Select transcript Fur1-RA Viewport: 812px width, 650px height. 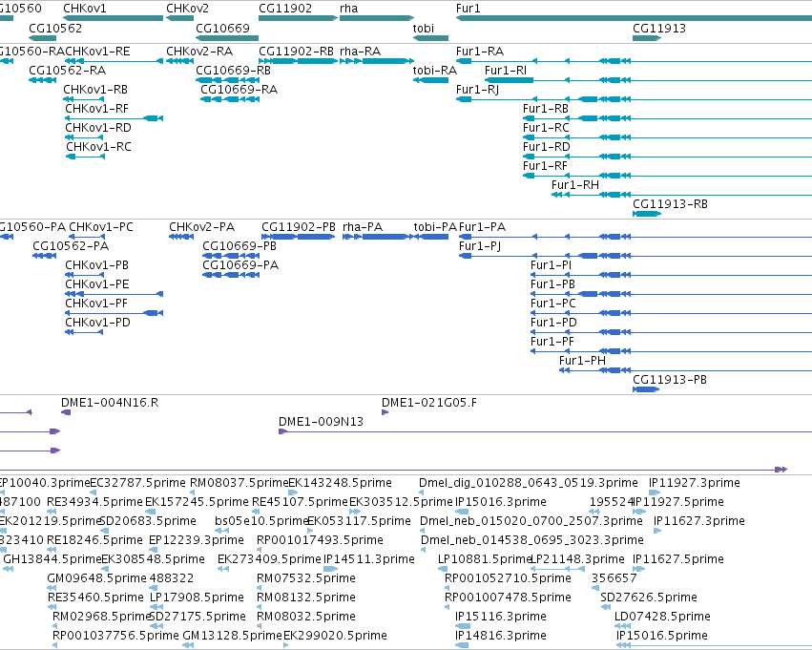click(x=480, y=52)
